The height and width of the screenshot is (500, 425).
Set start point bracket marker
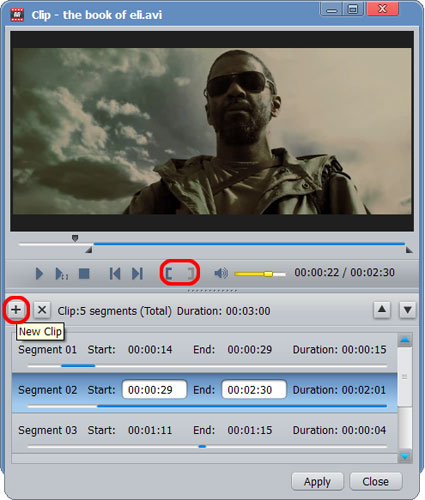(x=169, y=274)
